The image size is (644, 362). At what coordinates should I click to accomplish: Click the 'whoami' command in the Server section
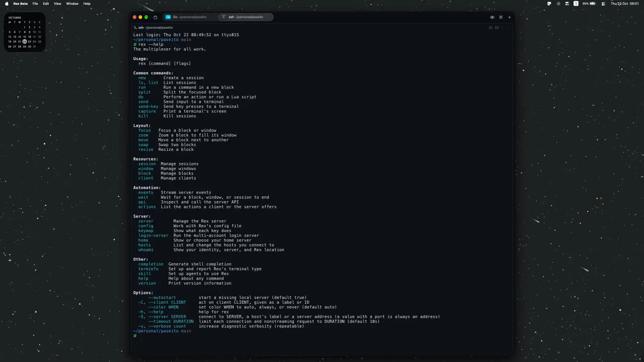[x=146, y=250]
